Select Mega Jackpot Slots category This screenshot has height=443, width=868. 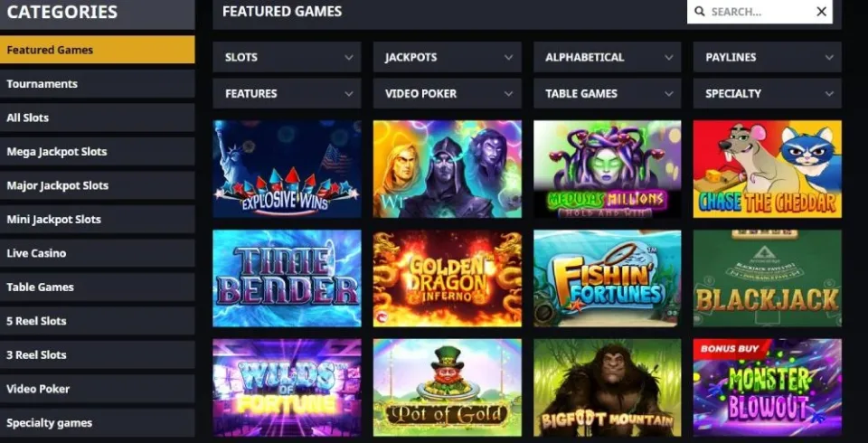(x=98, y=151)
